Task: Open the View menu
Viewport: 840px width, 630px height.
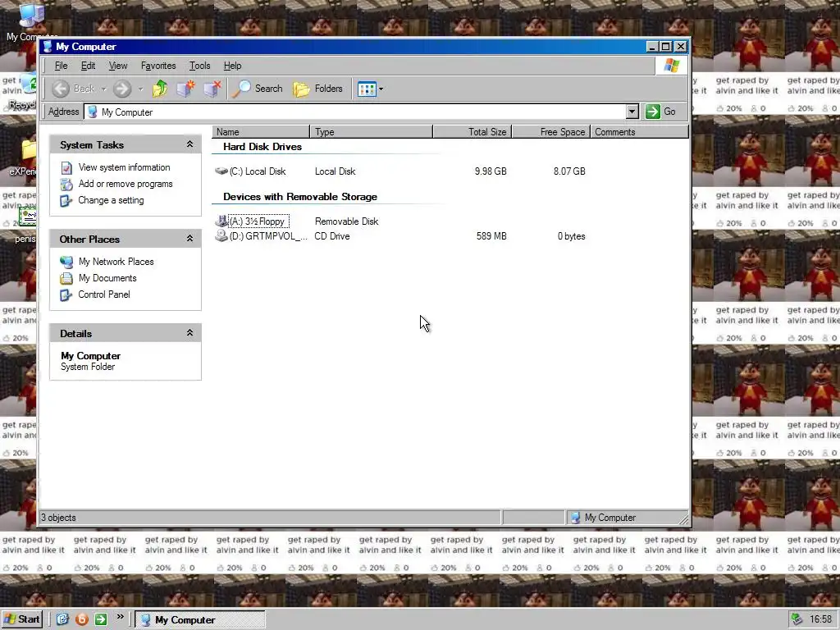Action: pyautogui.click(x=118, y=66)
